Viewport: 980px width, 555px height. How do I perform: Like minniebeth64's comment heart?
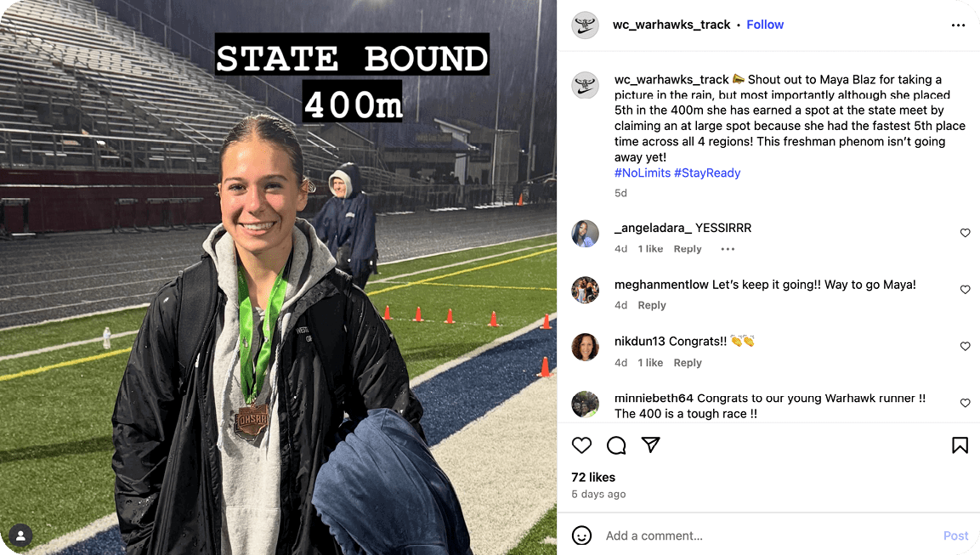pos(965,403)
